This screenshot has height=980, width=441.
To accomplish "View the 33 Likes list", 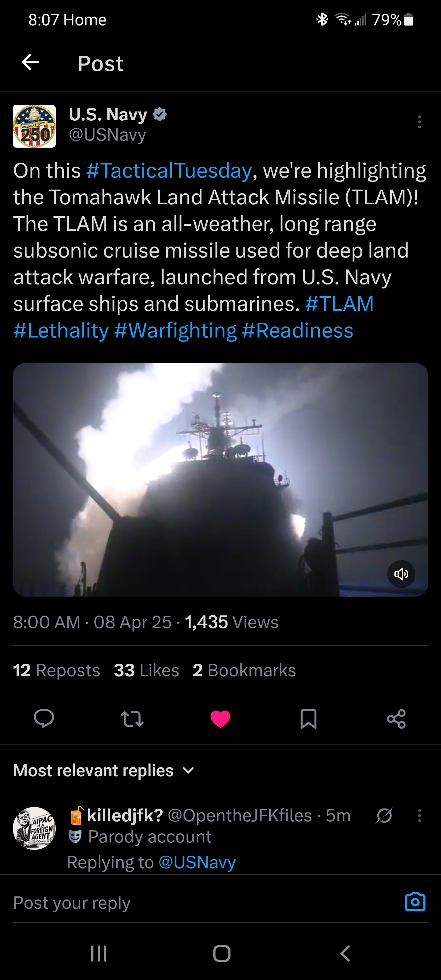I will pyautogui.click(x=146, y=670).
